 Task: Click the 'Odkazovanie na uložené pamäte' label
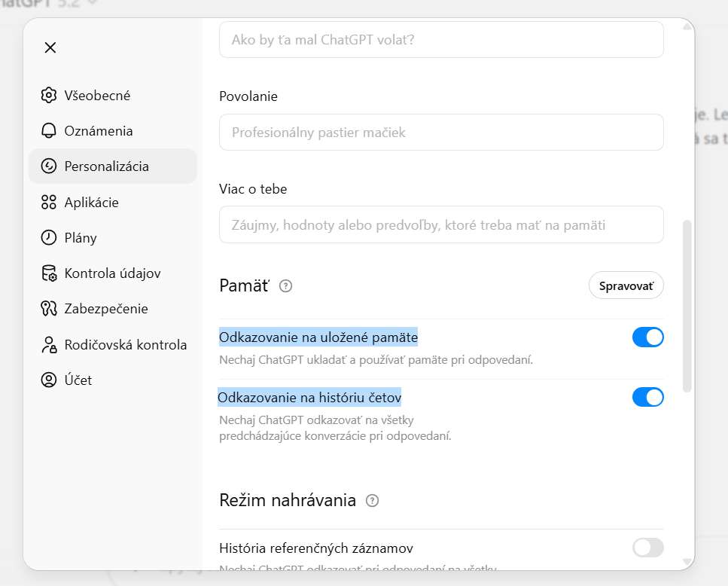pyautogui.click(x=318, y=337)
